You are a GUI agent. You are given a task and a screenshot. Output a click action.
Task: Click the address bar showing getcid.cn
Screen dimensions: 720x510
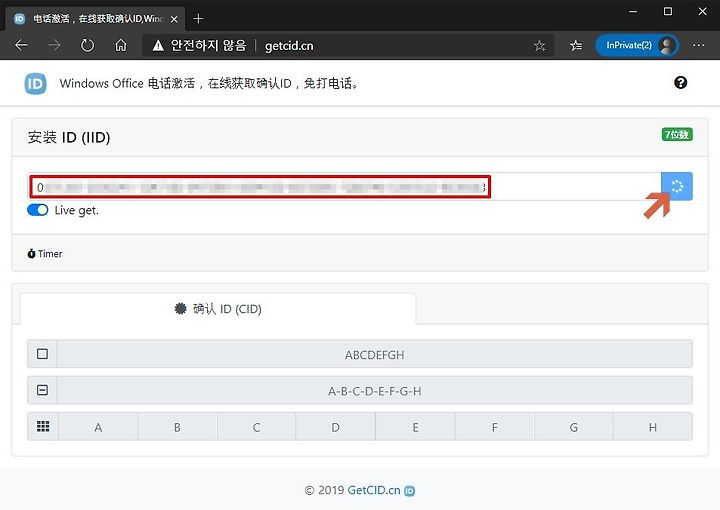[349, 45]
